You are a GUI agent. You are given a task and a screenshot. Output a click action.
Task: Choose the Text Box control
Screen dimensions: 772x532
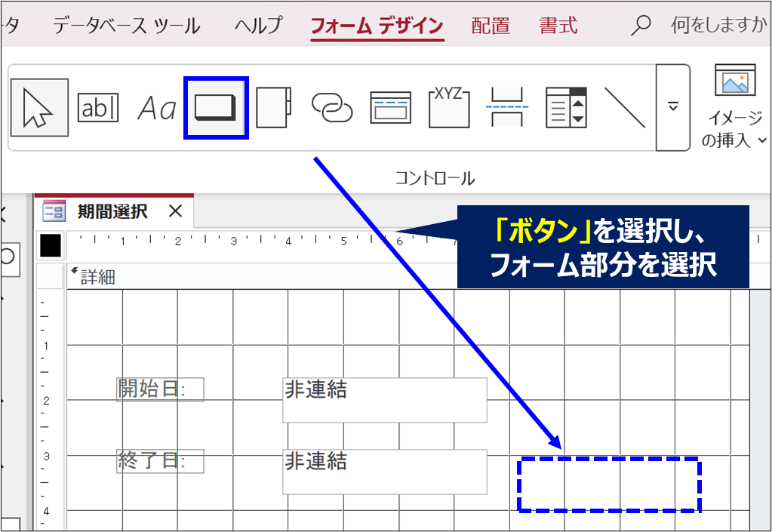pos(98,108)
